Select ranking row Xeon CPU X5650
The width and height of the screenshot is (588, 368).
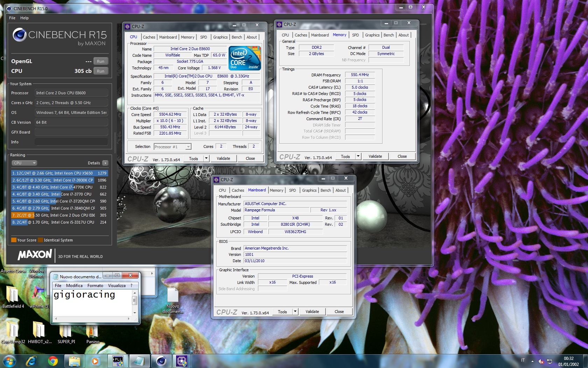(59, 173)
